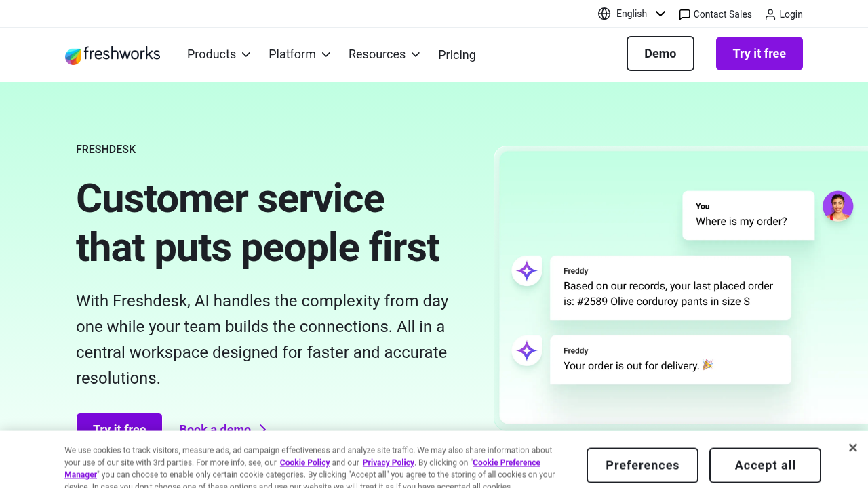Click the Contact Sales chat bubble icon

pos(684,14)
